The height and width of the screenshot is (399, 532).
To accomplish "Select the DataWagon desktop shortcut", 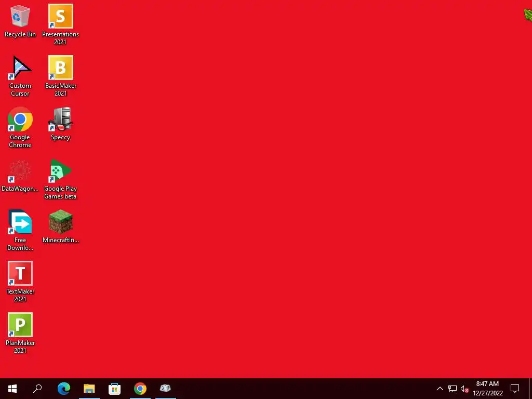I will click(x=20, y=176).
